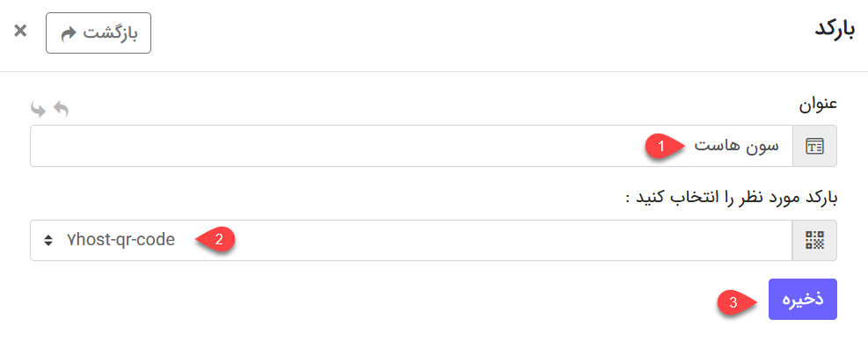Click the QR code icon beside barcode selector
Image resolution: width=868 pixels, height=348 pixels.
tap(815, 240)
